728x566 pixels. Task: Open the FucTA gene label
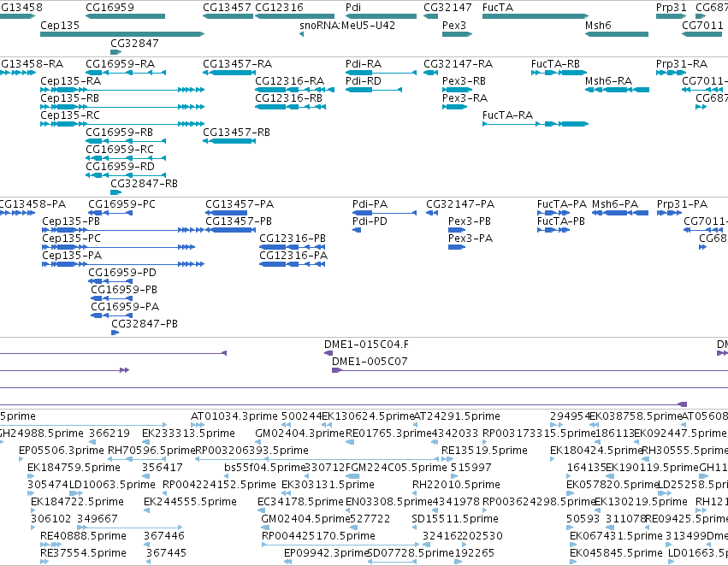click(498, 8)
